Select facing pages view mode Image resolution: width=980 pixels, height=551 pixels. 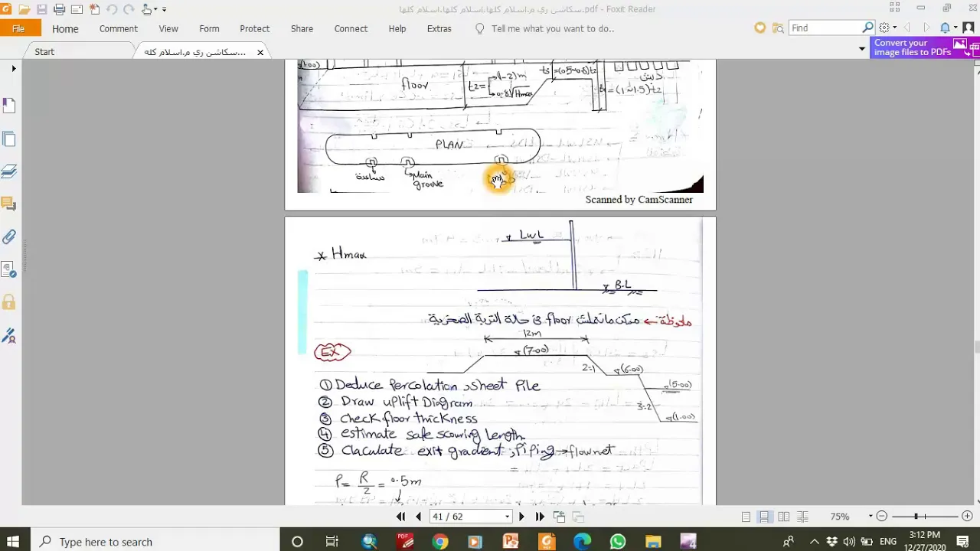click(x=783, y=517)
